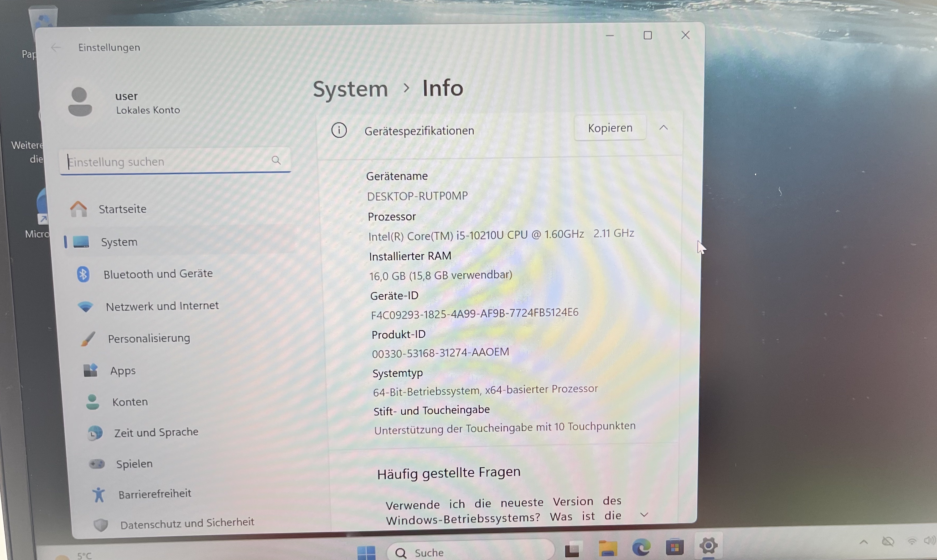Click the crossed-out cloud tray icon

[888, 542]
